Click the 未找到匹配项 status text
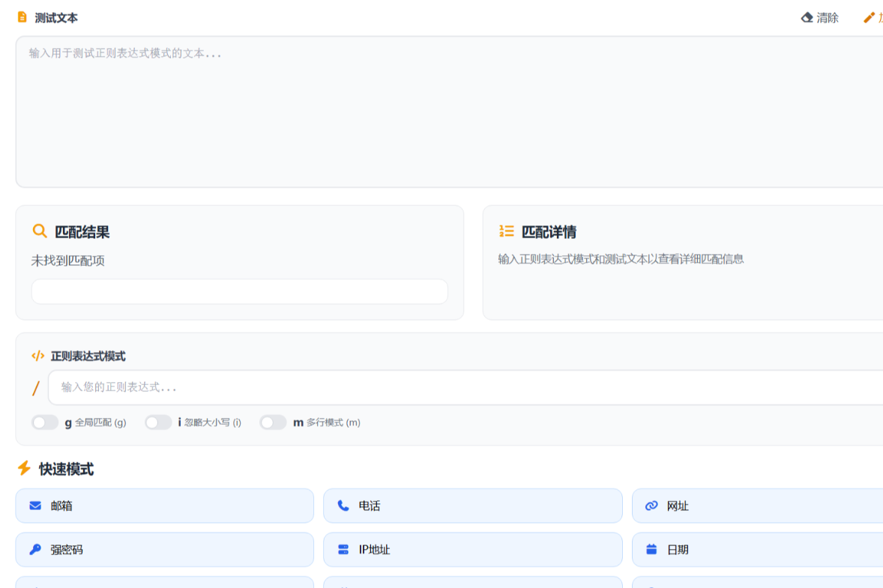This screenshot has height=588, width=883. [67, 261]
